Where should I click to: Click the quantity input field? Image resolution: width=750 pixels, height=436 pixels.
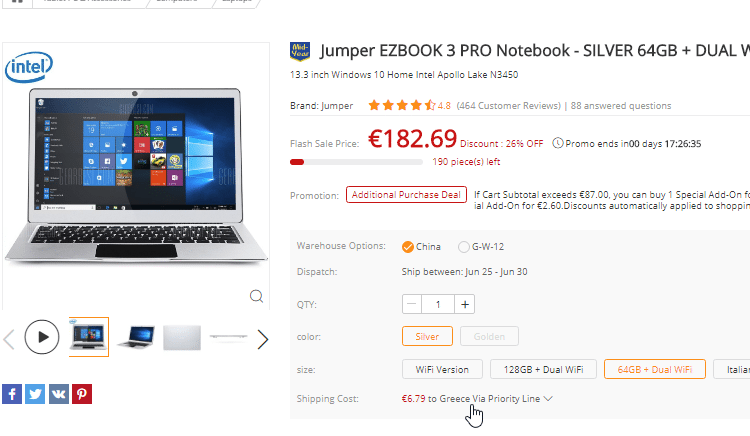click(x=438, y=305)
